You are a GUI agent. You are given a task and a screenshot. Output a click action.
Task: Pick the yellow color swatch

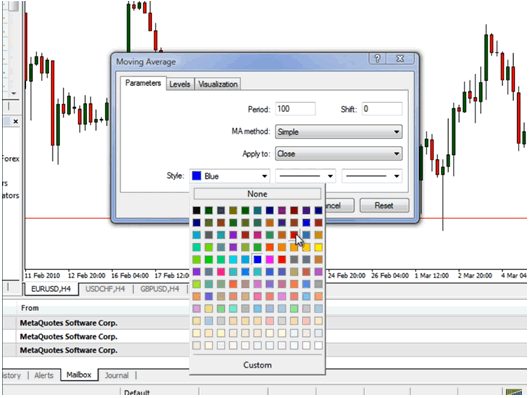[318, 247]
